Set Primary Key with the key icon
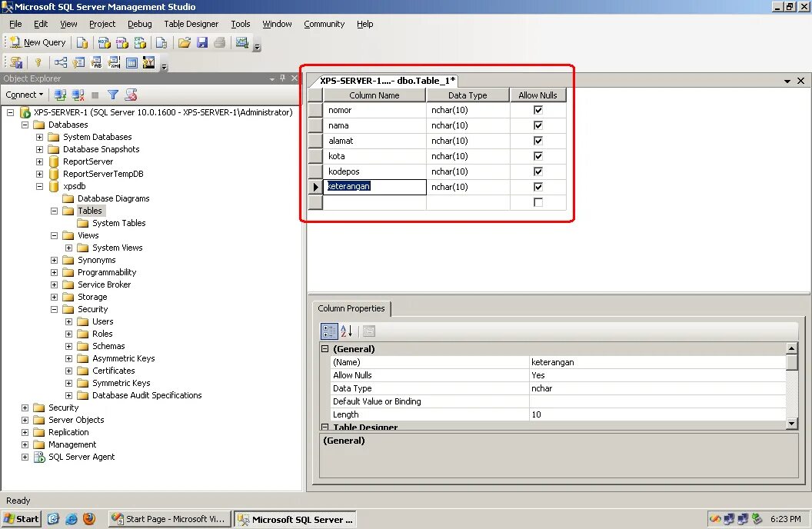 point(38,62)
